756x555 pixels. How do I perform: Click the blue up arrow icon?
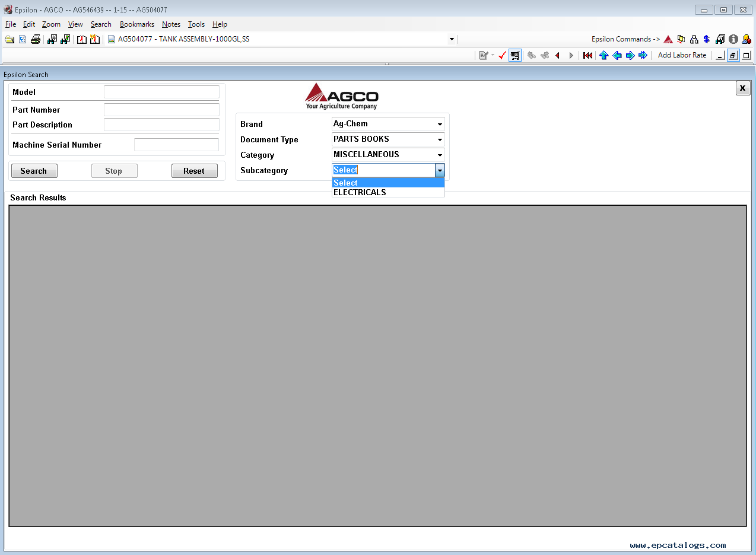click(604, 55)
